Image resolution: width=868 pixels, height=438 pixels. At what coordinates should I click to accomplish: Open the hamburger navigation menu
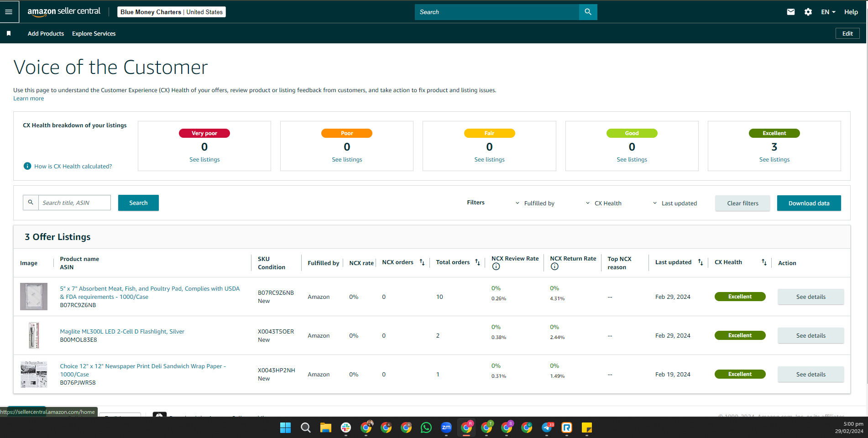click(x=9, y=12)
